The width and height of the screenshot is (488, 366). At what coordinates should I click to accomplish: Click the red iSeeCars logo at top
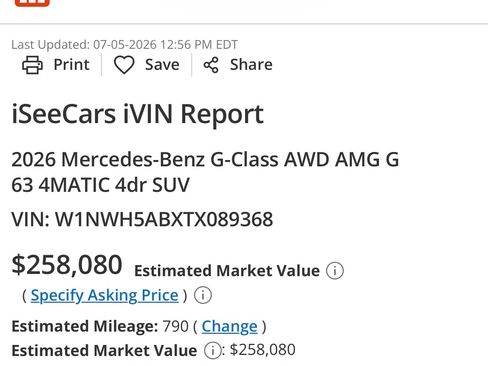[32, 3]
